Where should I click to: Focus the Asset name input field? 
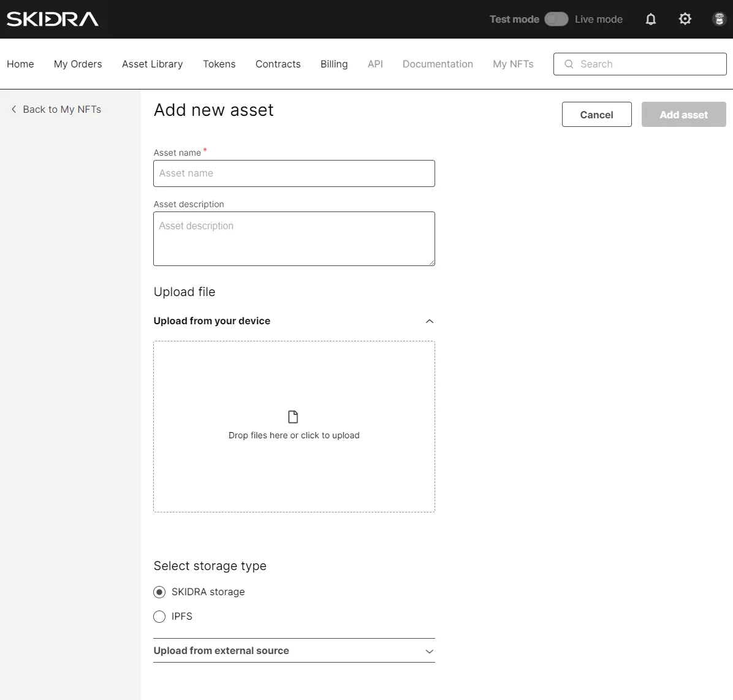[x=294, y=173]
